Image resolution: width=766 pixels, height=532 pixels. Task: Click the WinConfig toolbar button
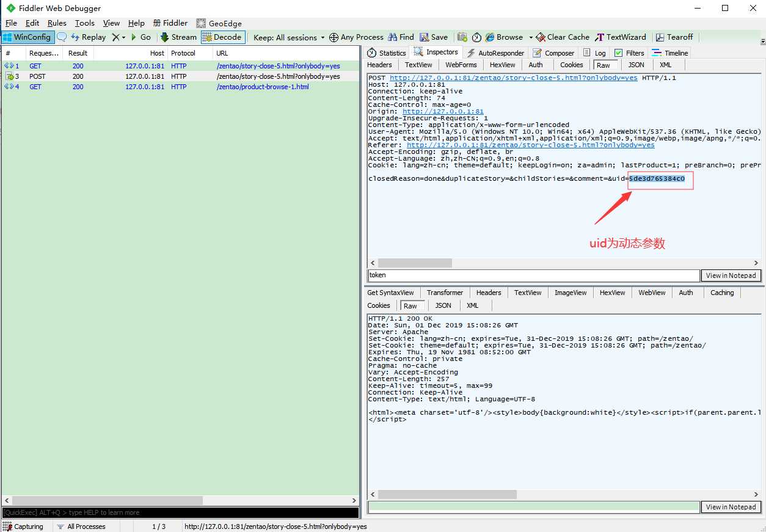click(x=27, y=37)
